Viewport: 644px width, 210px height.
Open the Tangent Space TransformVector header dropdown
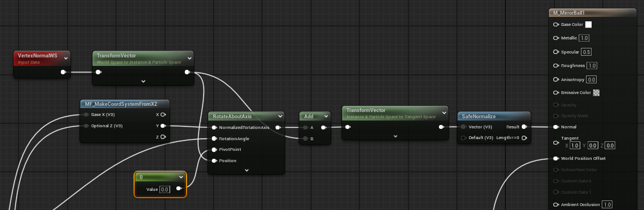pos(444,113)
